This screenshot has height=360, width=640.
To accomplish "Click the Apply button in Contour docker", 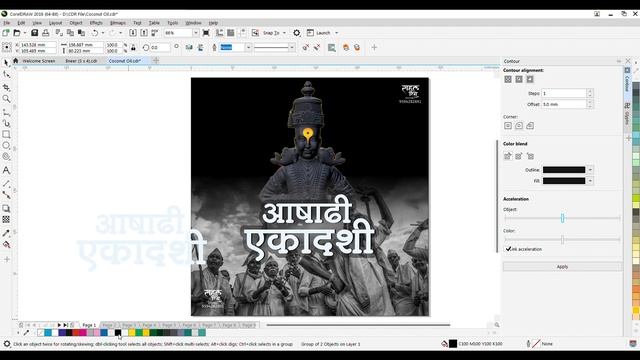I will pyautogui.click(x=562, y=267).
